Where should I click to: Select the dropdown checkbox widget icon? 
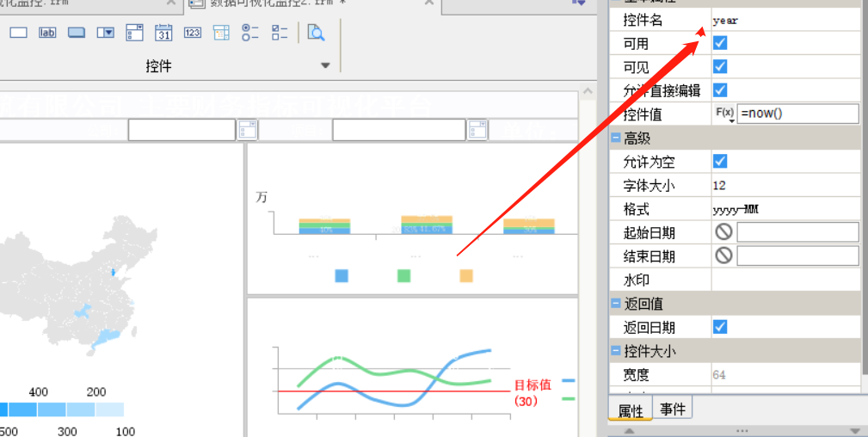click(x=134, y=33)
